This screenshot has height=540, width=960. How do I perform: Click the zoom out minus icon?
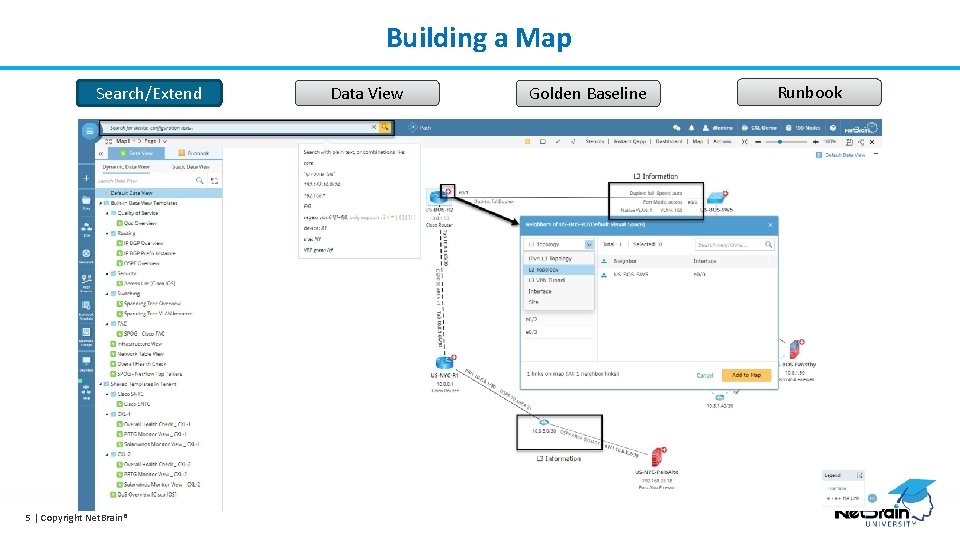pos(758,141)
